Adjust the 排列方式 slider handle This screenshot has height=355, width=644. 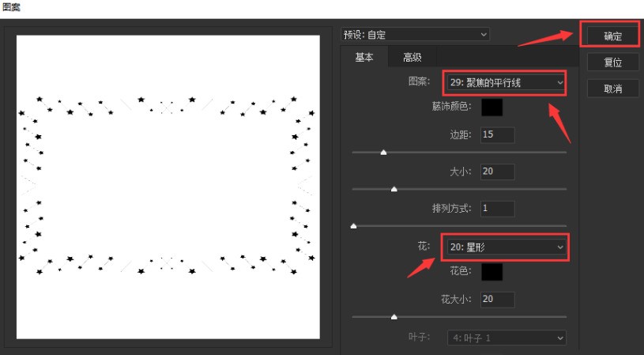coord(353,226)
